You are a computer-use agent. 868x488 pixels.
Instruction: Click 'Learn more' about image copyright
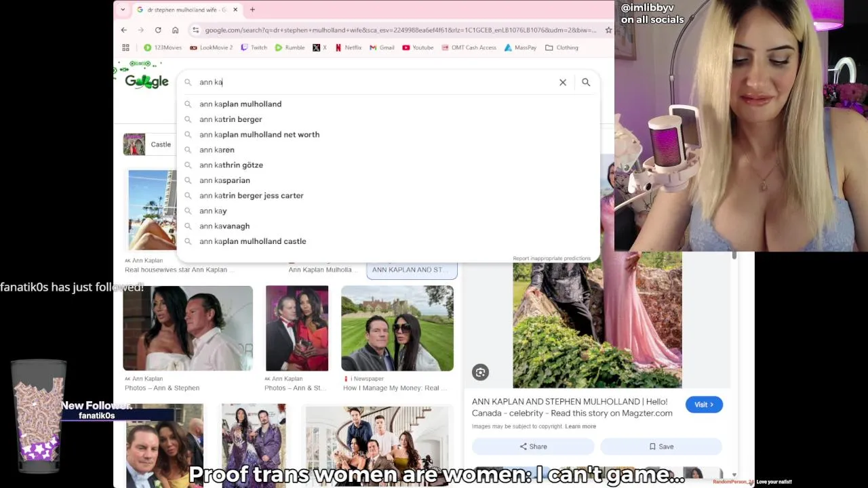[x=580, y=426]
